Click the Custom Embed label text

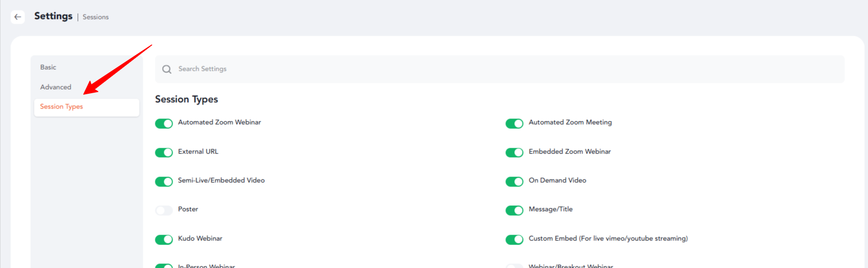click(x=608, y=239)
